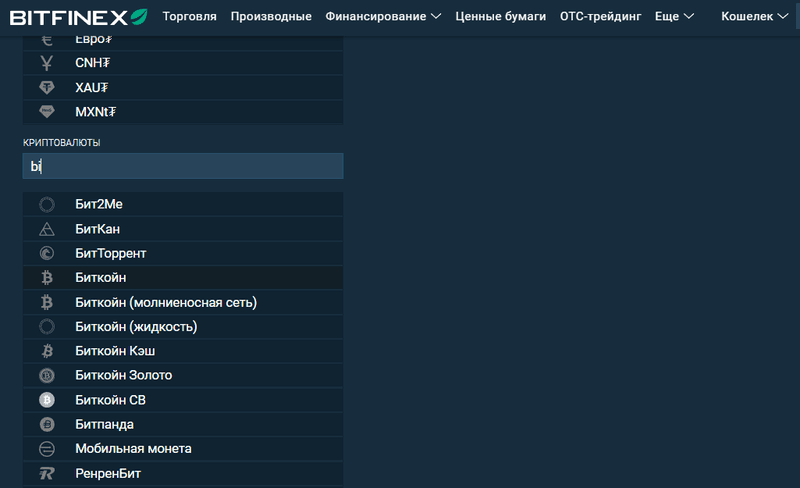Image resolution: width=800 pixels, height=488 pixels.
Task: Open ОТС-трейдинг page
Action: [x=601, y=16]
